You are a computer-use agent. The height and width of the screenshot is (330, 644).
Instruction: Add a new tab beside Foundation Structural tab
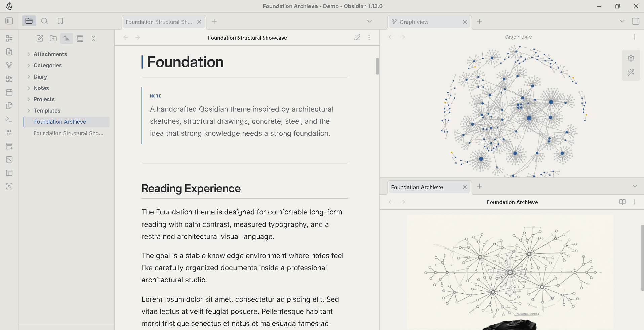tap(214, 21)
